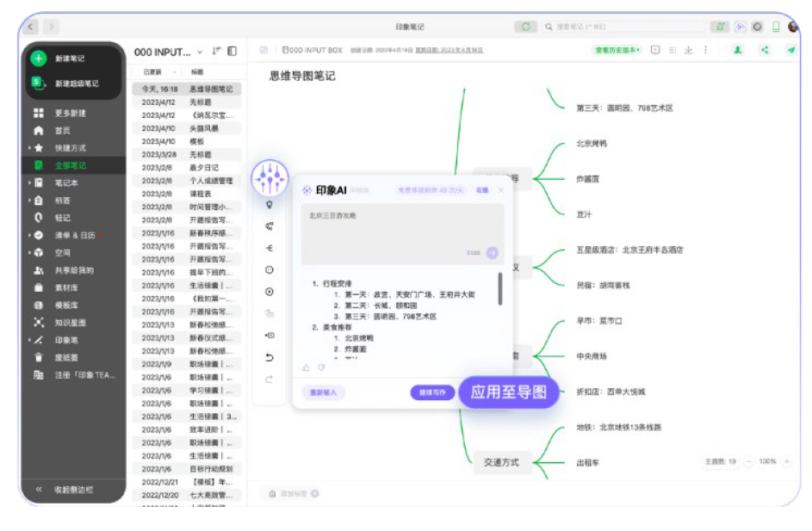The height and width of the screenshot is (531, 812).
Task: Select the 交通方式 mind map node
Action: click(501, 463)
